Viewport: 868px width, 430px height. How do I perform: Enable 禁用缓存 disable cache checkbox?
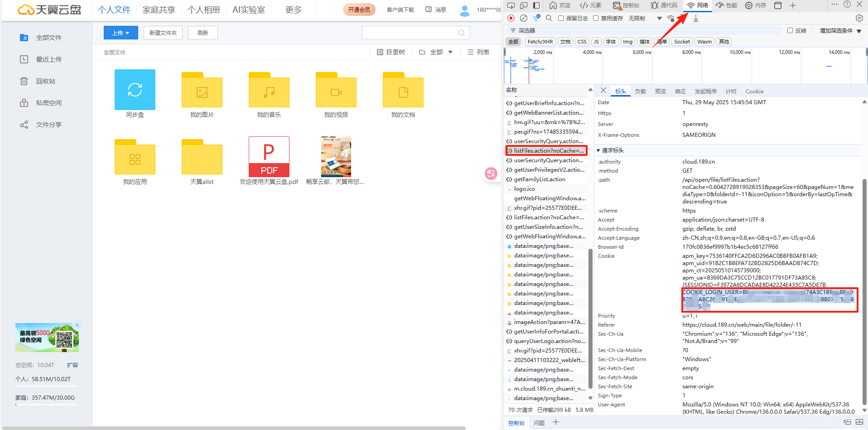point(596,19)
